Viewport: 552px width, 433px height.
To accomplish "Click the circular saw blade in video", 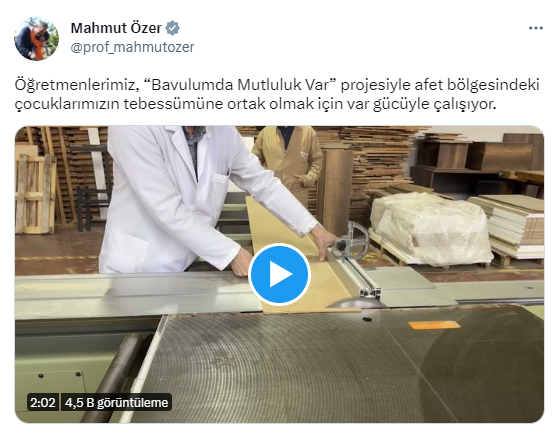I will point(356,303).
